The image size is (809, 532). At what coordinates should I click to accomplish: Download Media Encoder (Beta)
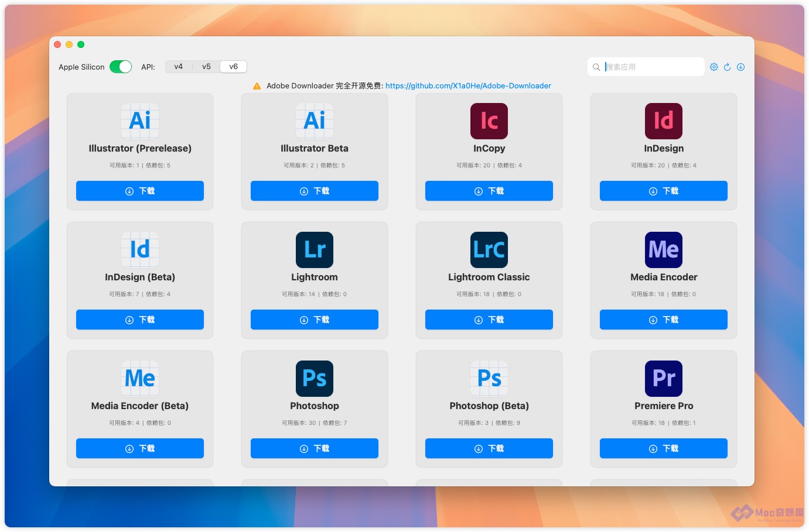(x=140, y=448)
